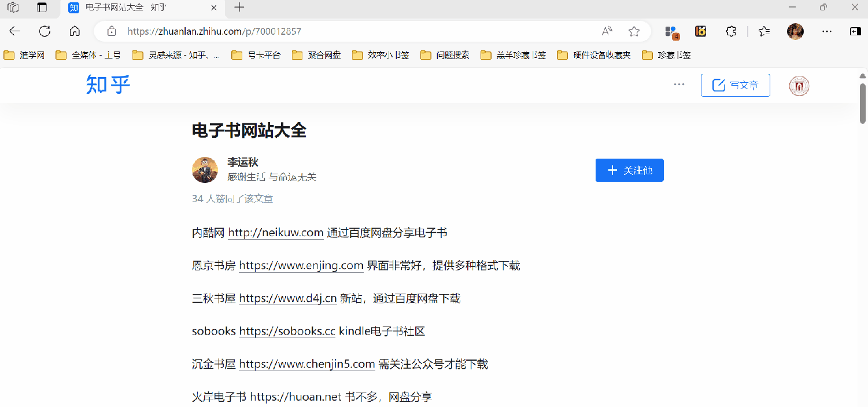
Task: Open the Extensions puzzle-piece menu
Action: pyautogui.click(x=731, y=31)
